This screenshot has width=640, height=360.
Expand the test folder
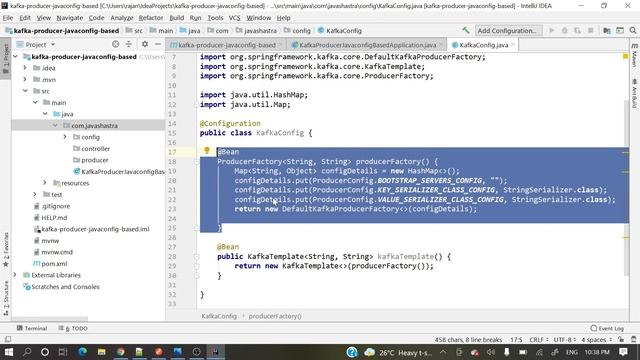pyautogui.click(x=35, y=194)
